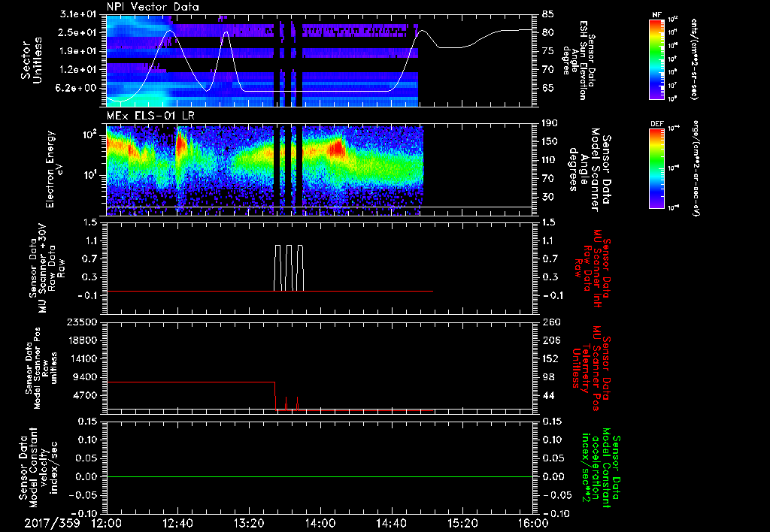Click the 14:00 time axis label

tap(320, 523)
